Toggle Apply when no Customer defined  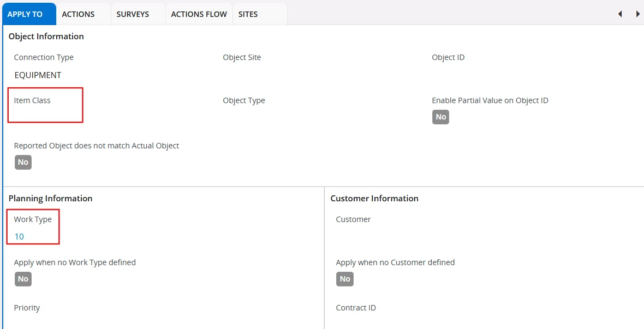coord(345,279)
